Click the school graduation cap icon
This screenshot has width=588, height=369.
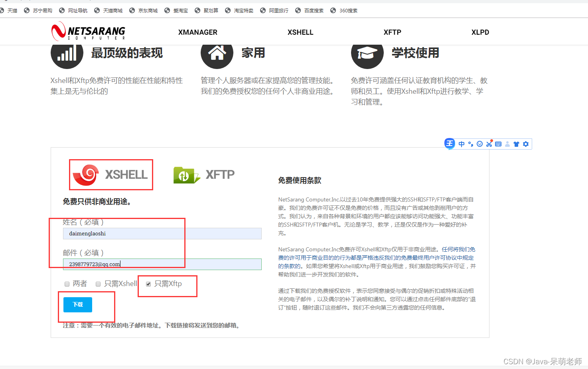(x=367, y=55)
